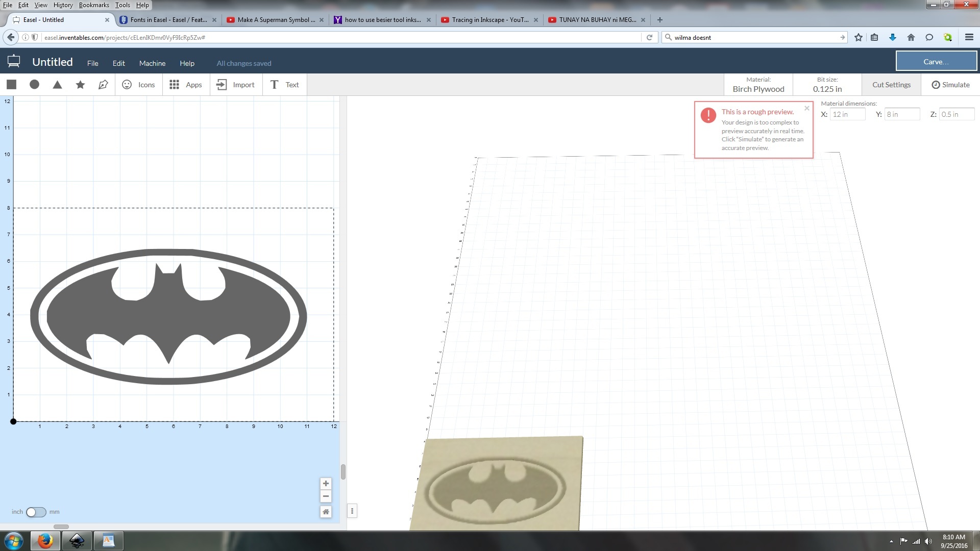
Task: Click the Carve button
Action: click(936, 61)
